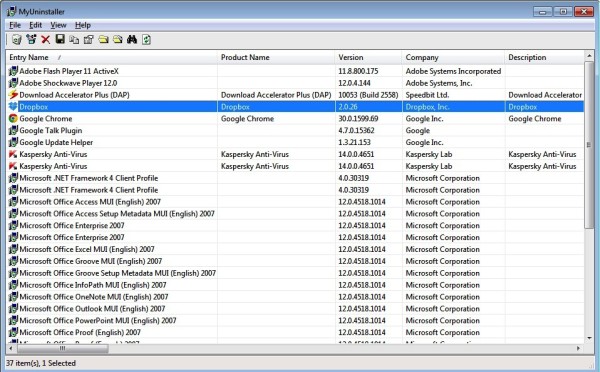Open Find with the binoculars icon
This screenshot has height=372, width=600.
132,39
